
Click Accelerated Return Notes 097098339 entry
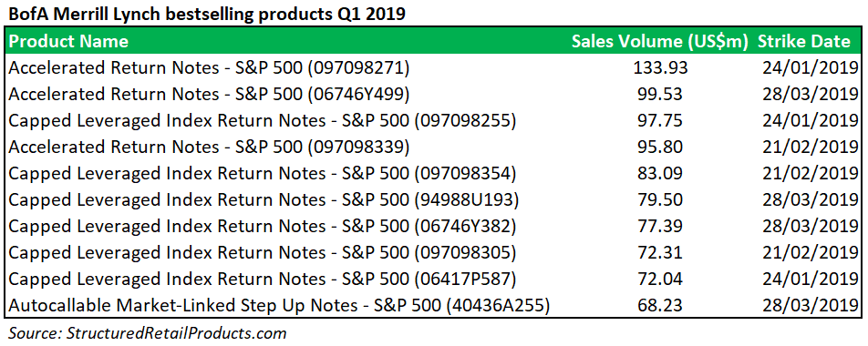click(x=210, y=147)
